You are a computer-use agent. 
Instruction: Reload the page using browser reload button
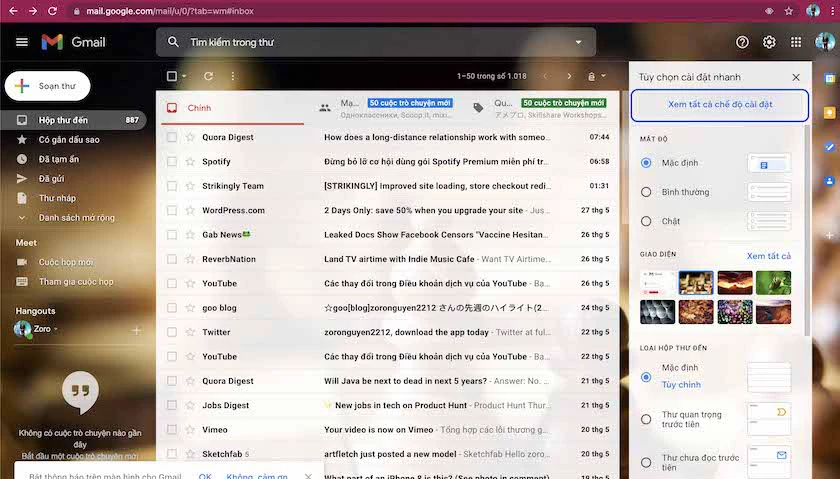click(52, 11)
